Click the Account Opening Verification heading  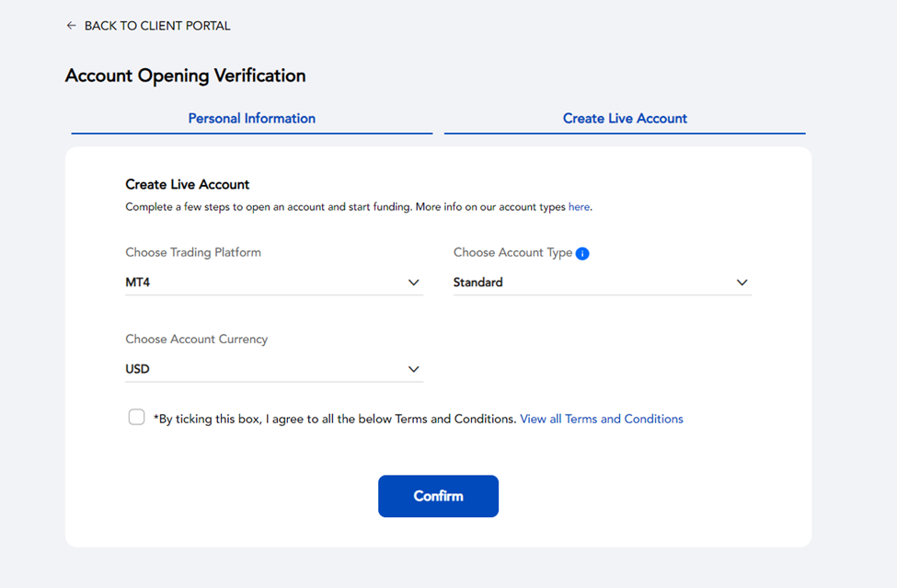(185, 76)
